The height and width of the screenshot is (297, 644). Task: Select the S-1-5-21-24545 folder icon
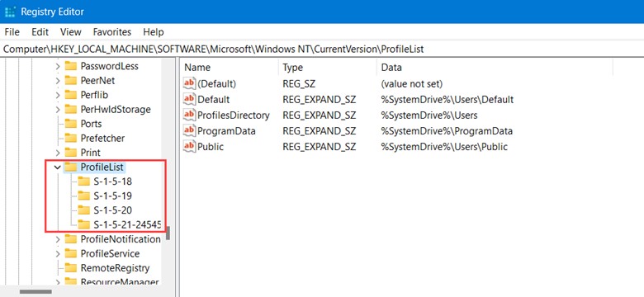point(83,224)
